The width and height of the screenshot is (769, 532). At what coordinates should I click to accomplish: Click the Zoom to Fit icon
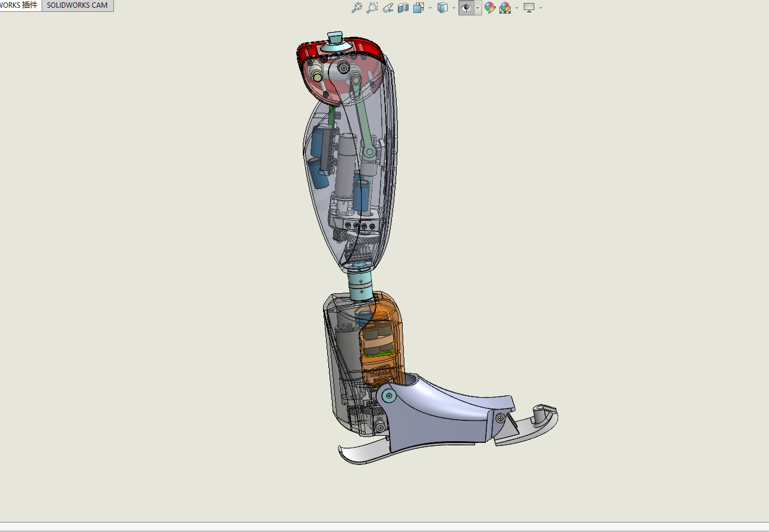tap(357, 8)
